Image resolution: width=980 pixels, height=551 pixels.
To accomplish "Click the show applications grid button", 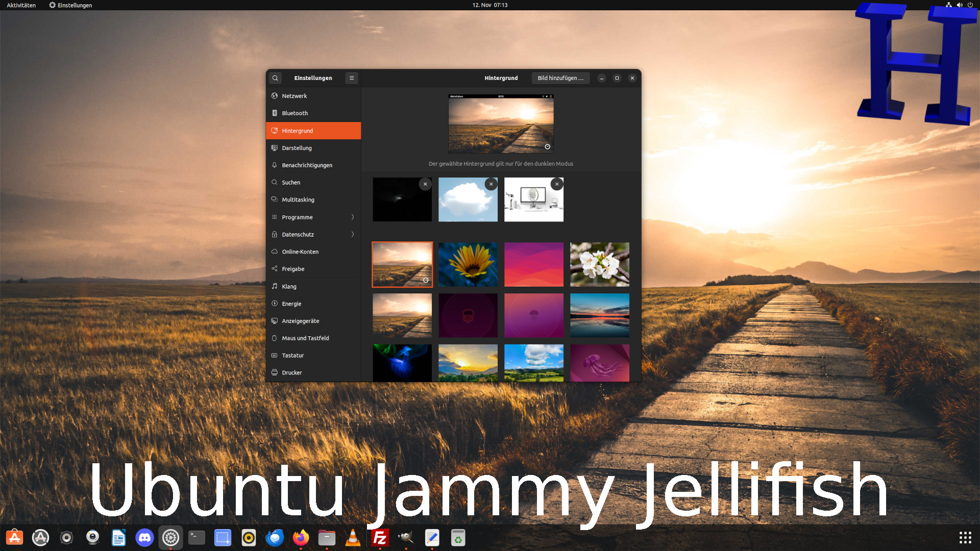I will [x=964, y=537].
